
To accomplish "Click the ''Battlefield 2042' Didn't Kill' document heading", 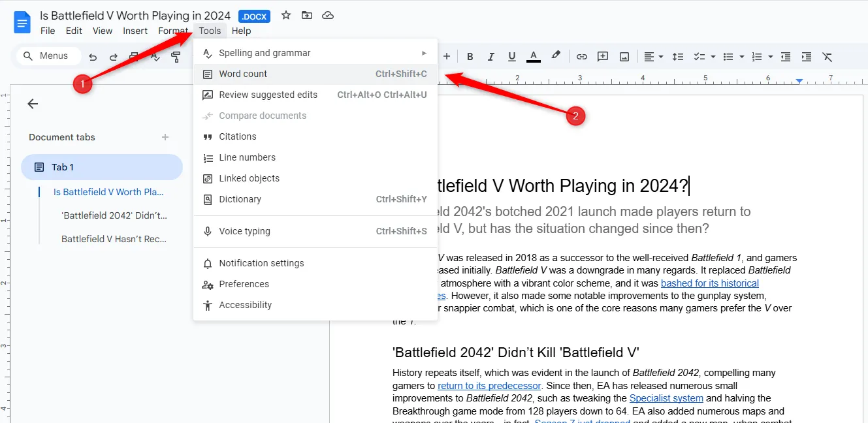I will click(x=516, y=352).
